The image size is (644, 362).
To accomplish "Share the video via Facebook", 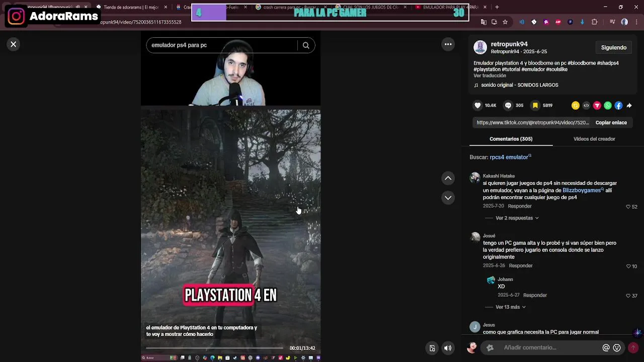I will point(618,106).
